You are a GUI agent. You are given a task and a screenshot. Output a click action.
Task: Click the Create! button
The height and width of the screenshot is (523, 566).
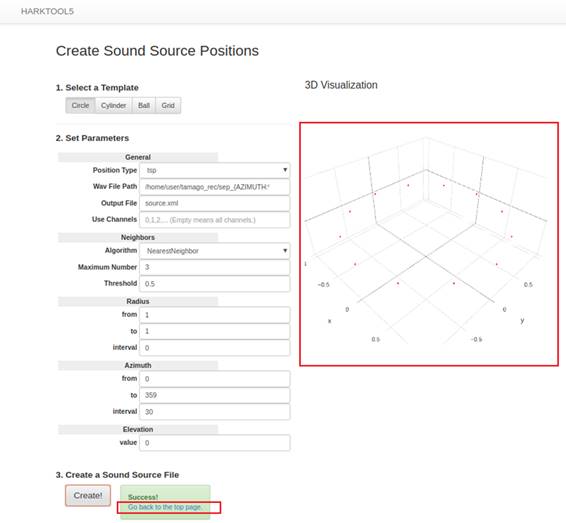click(x=88, y=496)
